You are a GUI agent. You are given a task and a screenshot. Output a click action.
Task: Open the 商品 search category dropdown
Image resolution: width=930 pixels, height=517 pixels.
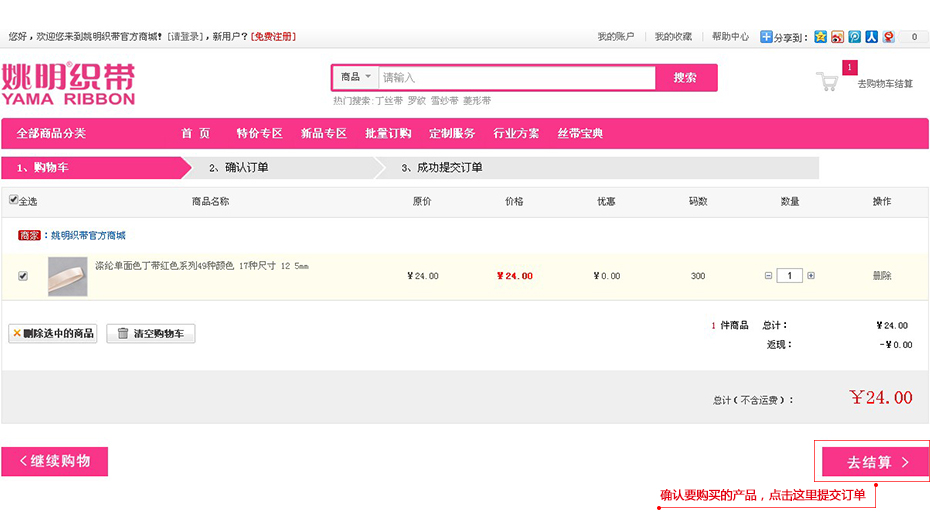[355, 77]
